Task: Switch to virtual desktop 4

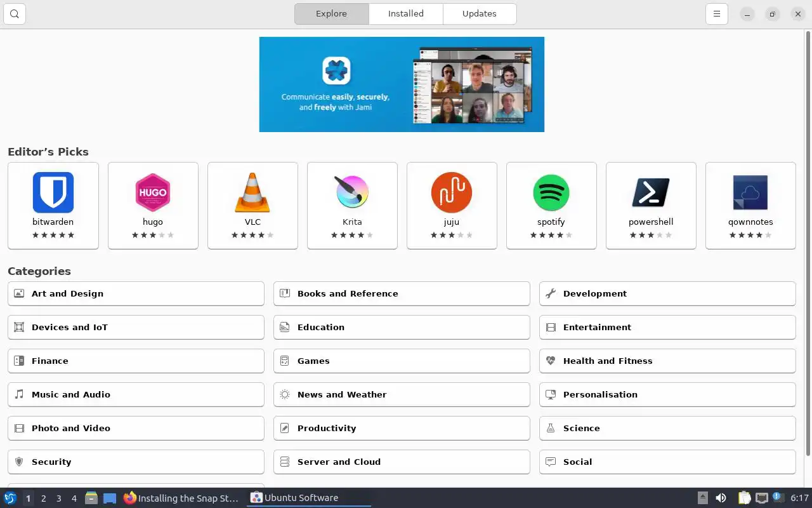Action: coord(74,498)
